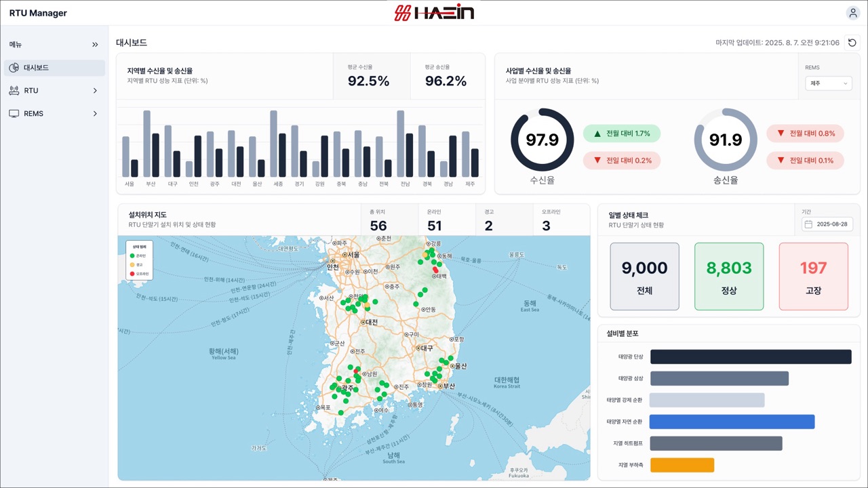Click the 정상 8,803 status card

tap(729, 277)
